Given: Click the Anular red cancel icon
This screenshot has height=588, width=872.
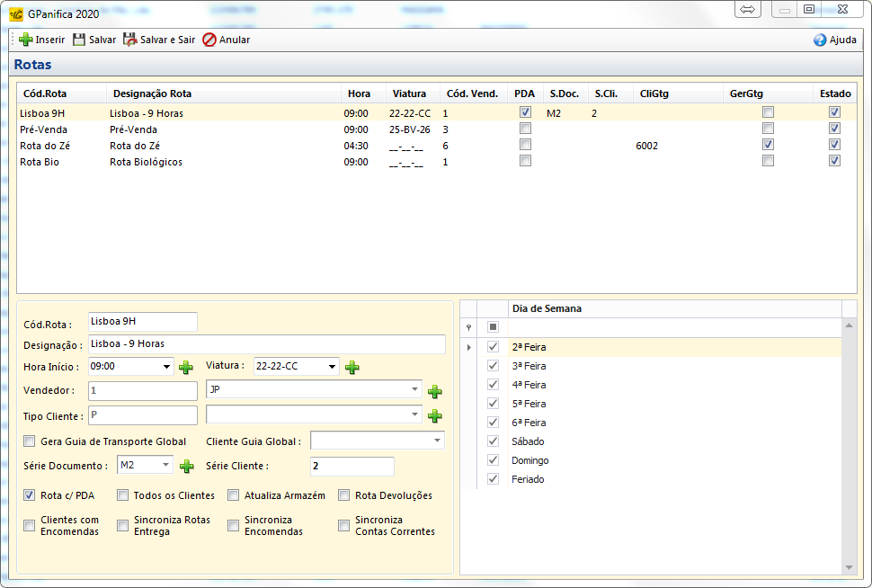Looking at the screenshot, I should coord(209,40).
